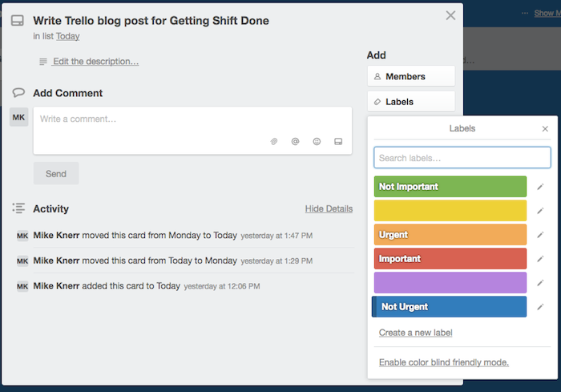
Task: Click the Activity heading text
Action: (x=50, y=208)
